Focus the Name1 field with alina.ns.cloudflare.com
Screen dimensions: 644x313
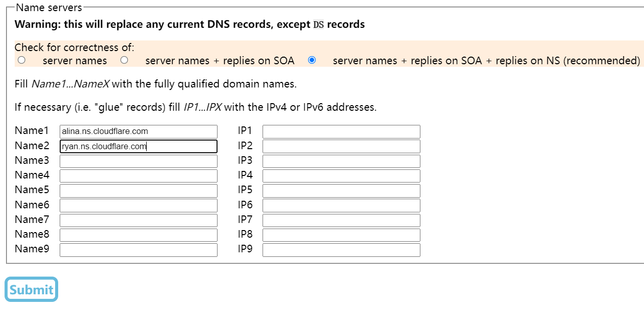(x=139, y=131)
